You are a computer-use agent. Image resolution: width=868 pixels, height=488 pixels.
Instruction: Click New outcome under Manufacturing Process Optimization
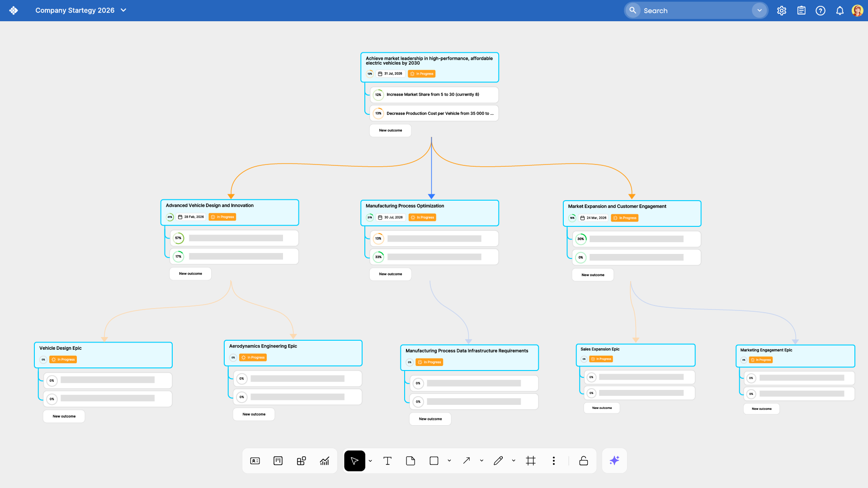coord(390,274)
